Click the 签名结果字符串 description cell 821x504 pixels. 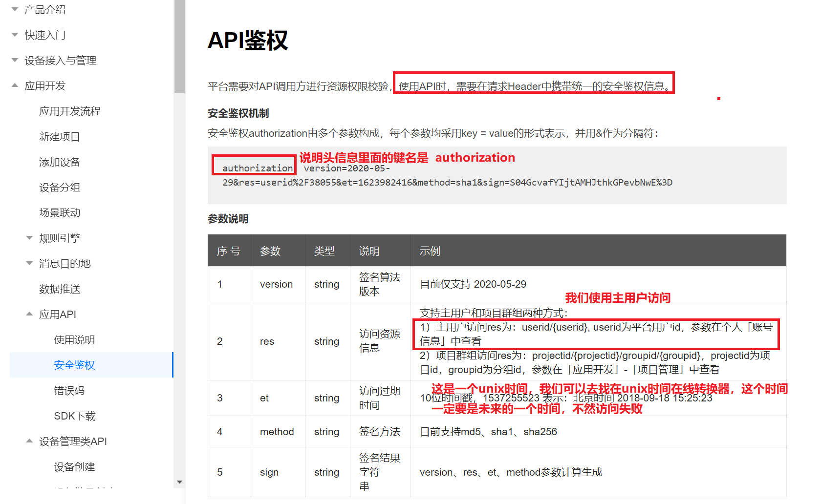pyautogui.click(x=380, y=472)
